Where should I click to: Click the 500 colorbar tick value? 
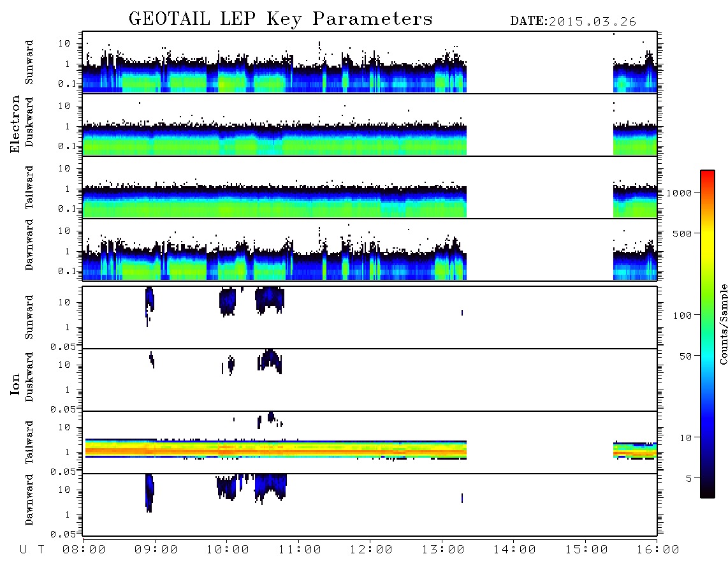(x=683, y=233)
